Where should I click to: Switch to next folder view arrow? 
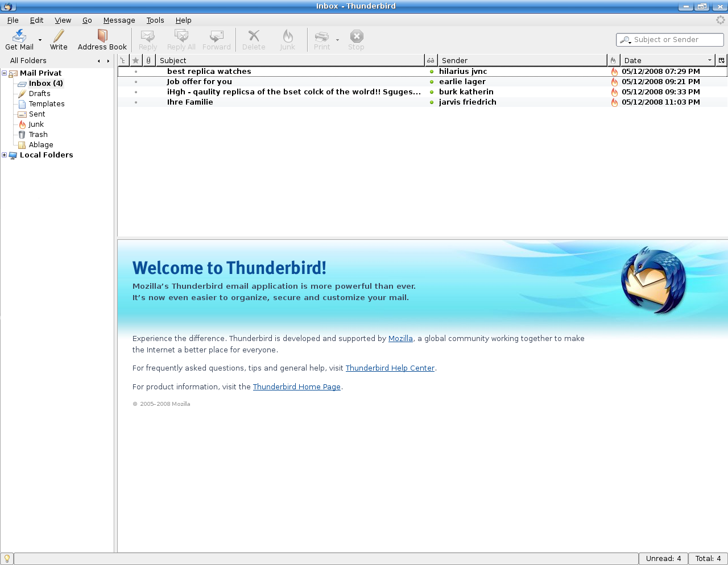[108, 61]
